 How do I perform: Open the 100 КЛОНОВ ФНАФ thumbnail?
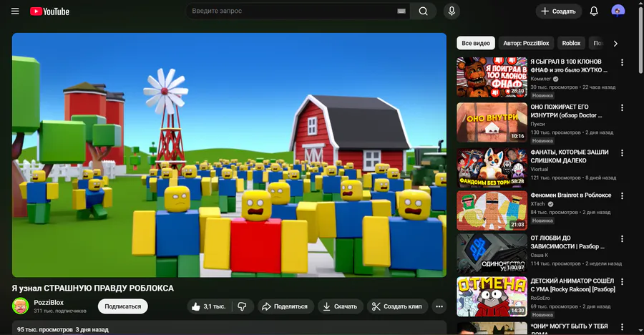492,77
